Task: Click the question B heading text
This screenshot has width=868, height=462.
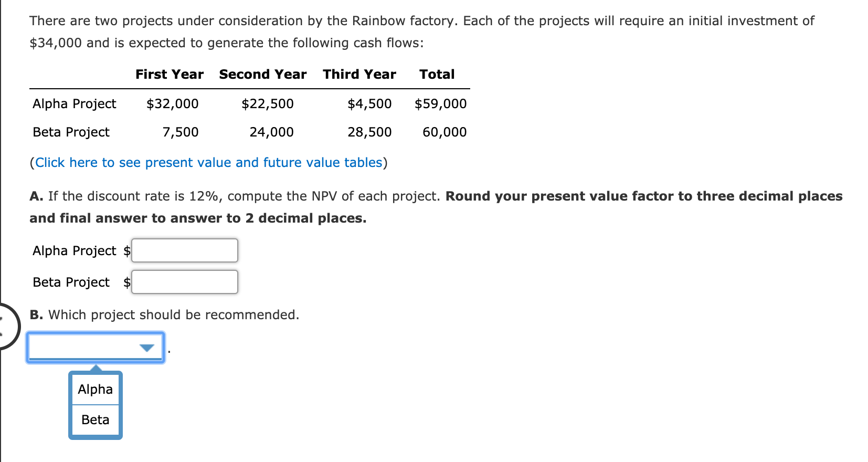Action: [164, 314]
